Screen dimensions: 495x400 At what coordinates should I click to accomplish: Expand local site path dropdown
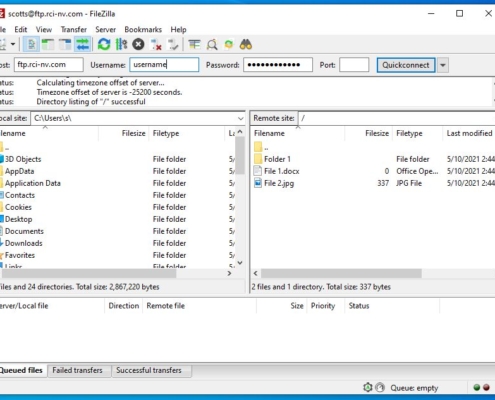tap(240, 118)
